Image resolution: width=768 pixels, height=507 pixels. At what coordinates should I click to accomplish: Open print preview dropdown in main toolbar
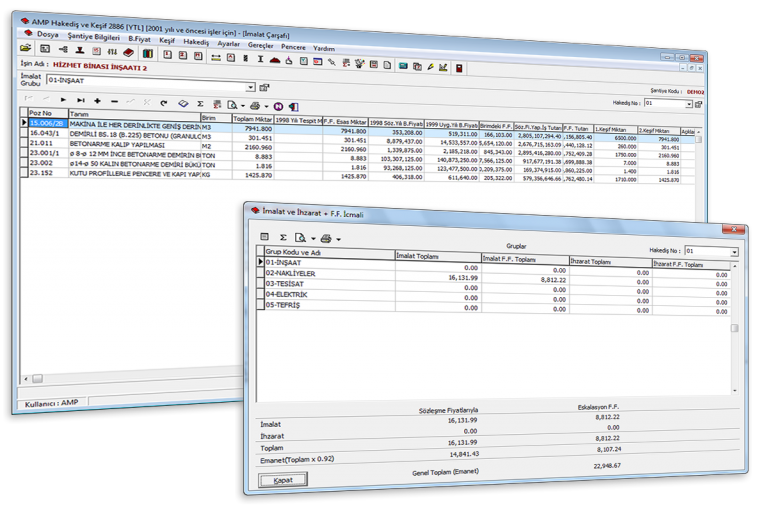coord(243,104)
